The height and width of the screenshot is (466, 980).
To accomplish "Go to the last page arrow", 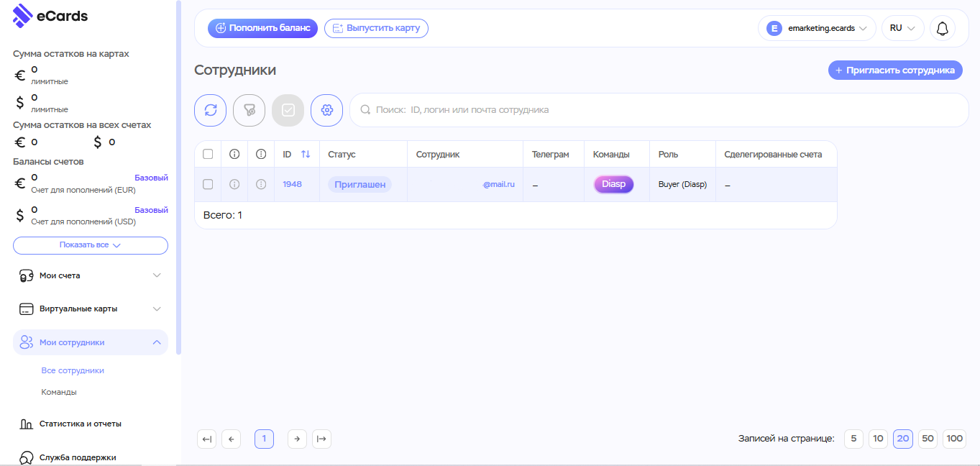I will [x=321, y=439].
